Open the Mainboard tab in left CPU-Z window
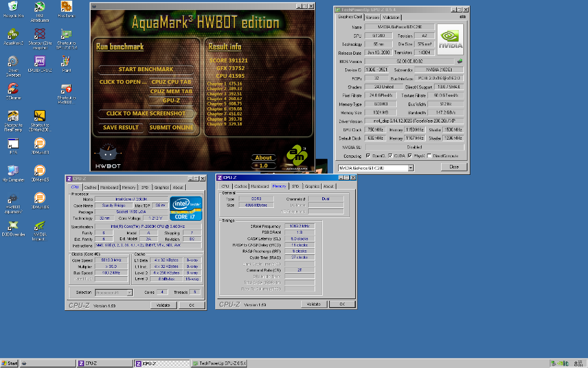This screenshot has height=368, width=588. [109, 187]
